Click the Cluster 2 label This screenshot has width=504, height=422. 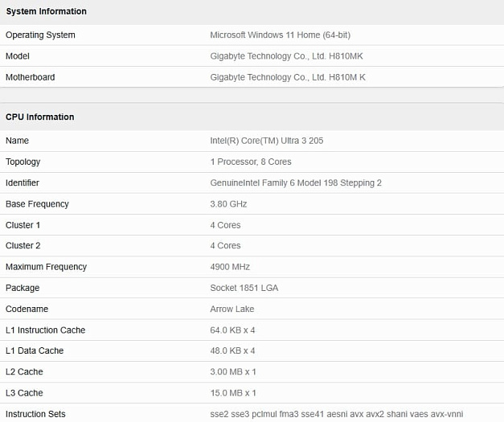(23, 246)
